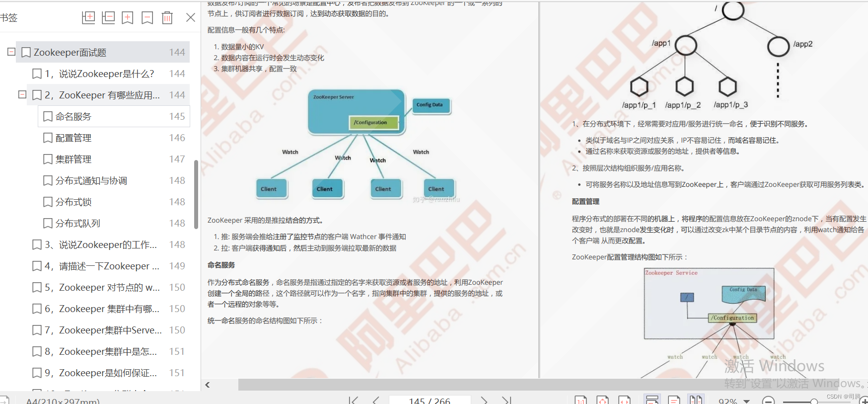Switch to single page view
This screenshot has width=868, height=404.
674,400
